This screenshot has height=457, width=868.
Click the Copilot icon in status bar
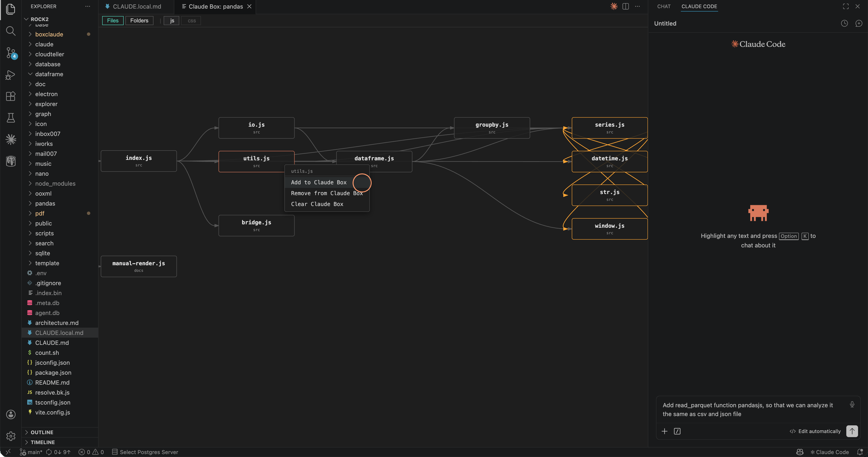click(x=800, y=452)
